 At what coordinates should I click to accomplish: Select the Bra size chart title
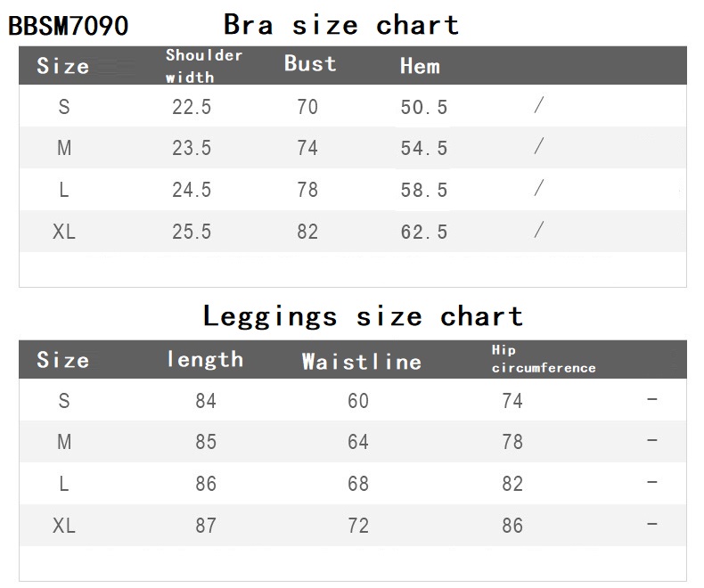[x=341, y=24]
